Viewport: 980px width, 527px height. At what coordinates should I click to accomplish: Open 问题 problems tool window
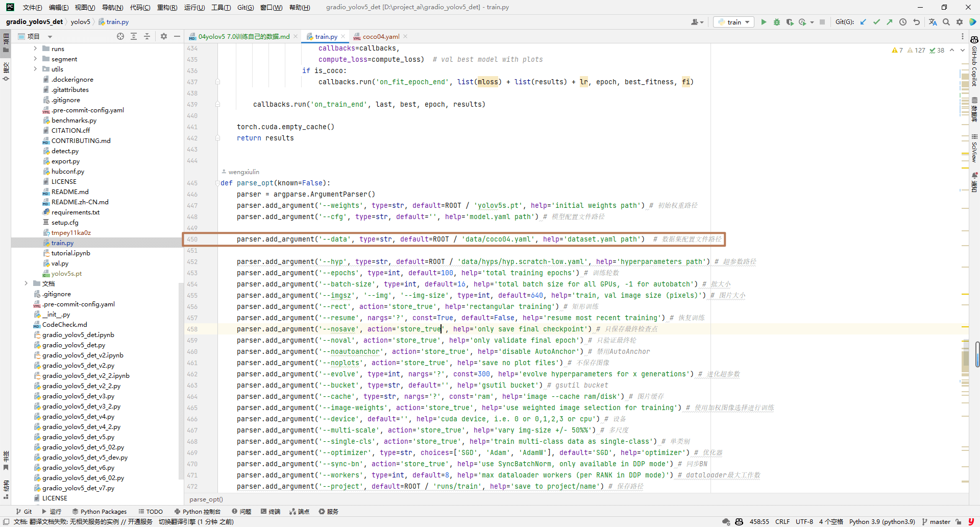pos(241,511)
